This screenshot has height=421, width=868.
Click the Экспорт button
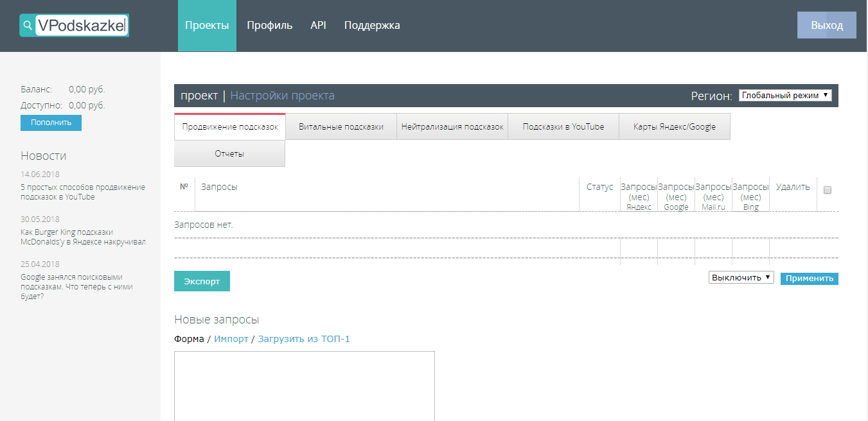pyautogui.click(x=202, y=281)
